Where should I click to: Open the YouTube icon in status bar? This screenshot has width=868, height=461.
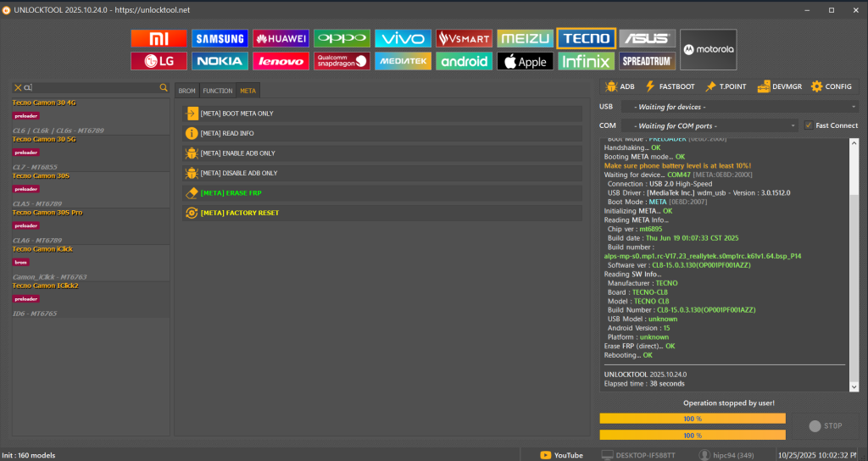pyautogui.click(x=545, y=455)
